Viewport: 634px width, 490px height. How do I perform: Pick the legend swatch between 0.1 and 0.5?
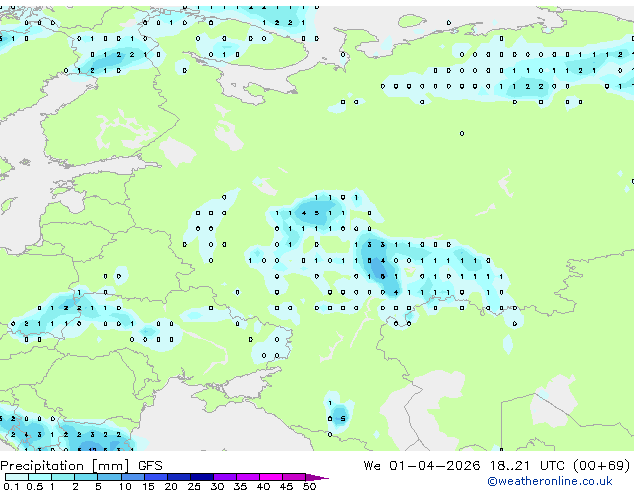(x=17, y=477)
